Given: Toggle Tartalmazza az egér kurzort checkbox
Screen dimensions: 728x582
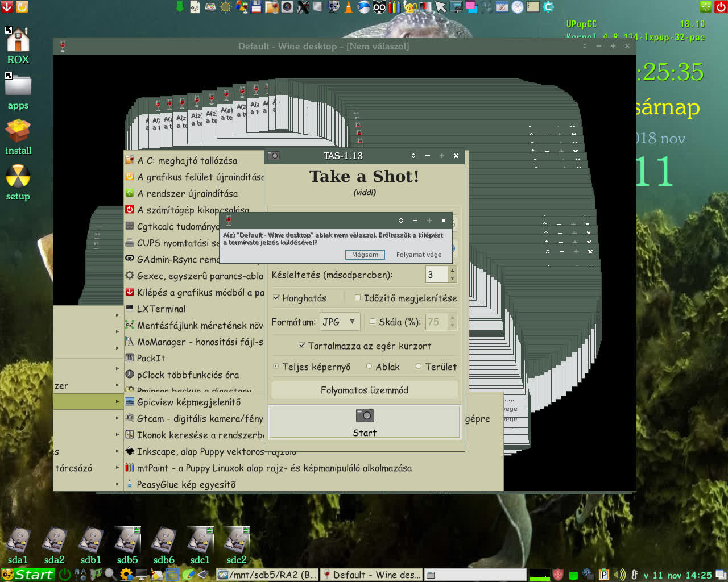Looking at the screenshot, I should pos(302,345).
